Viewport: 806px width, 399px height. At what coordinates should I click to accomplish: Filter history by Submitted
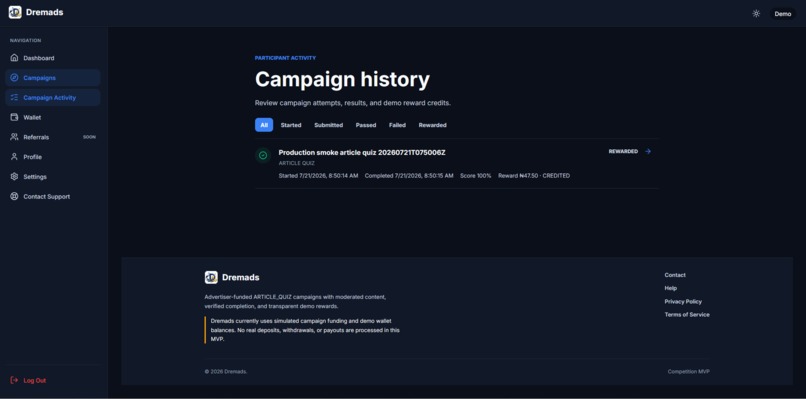pos(328,125)
